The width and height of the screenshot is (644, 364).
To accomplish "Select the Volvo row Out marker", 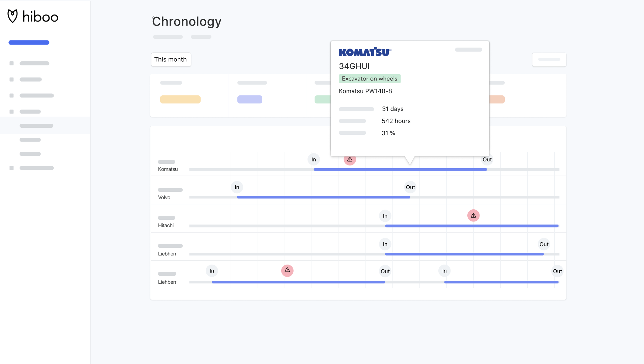I will coord(410,187).
